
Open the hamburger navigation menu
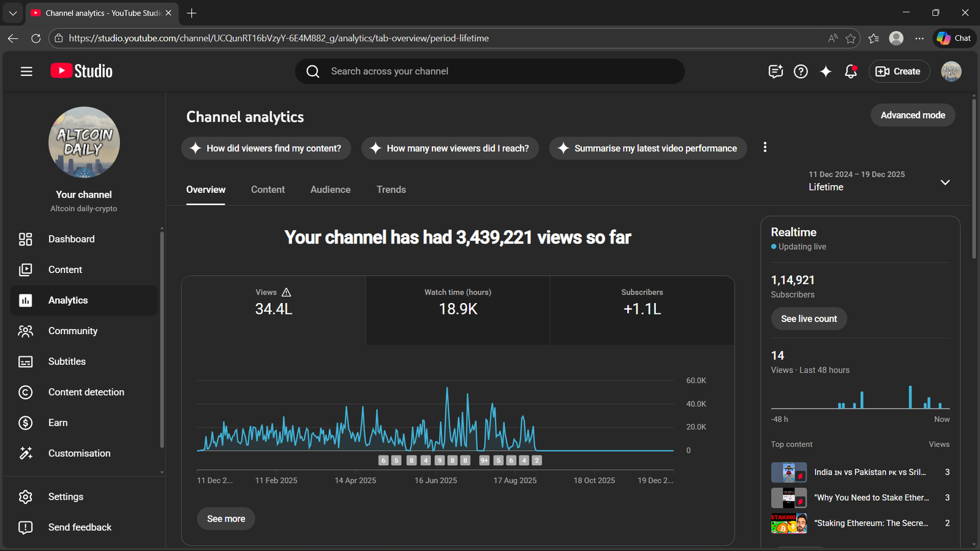click(x=26, y=72)
